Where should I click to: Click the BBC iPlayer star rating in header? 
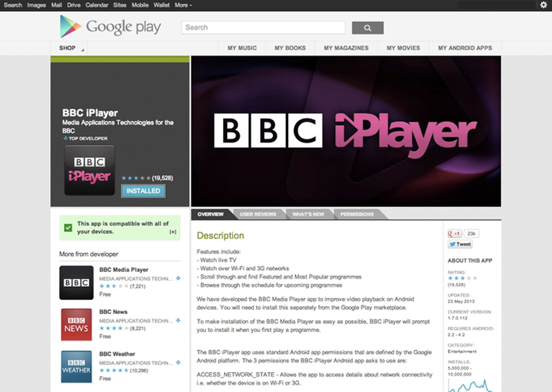[x=136, y=178]
